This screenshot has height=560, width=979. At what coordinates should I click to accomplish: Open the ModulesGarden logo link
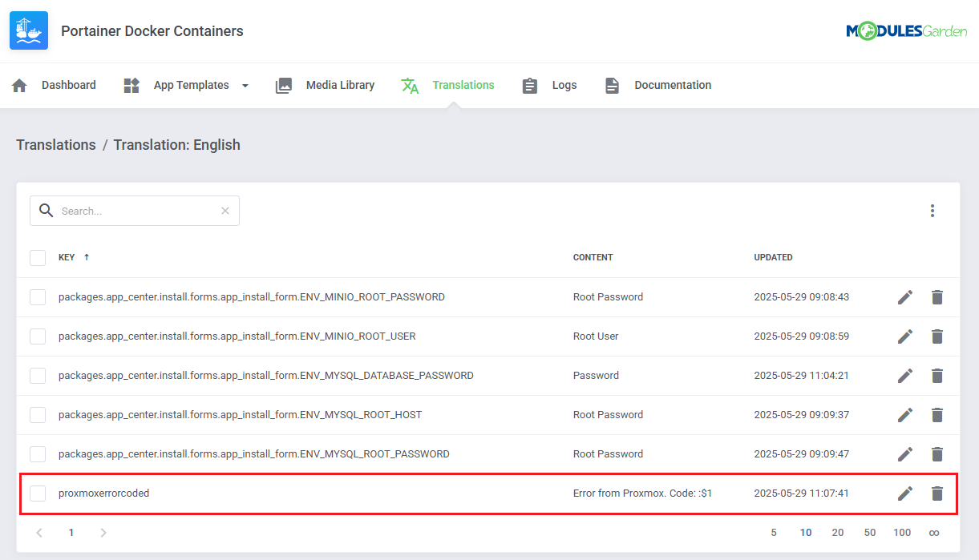pyautogui.click(x=906, y=31)
